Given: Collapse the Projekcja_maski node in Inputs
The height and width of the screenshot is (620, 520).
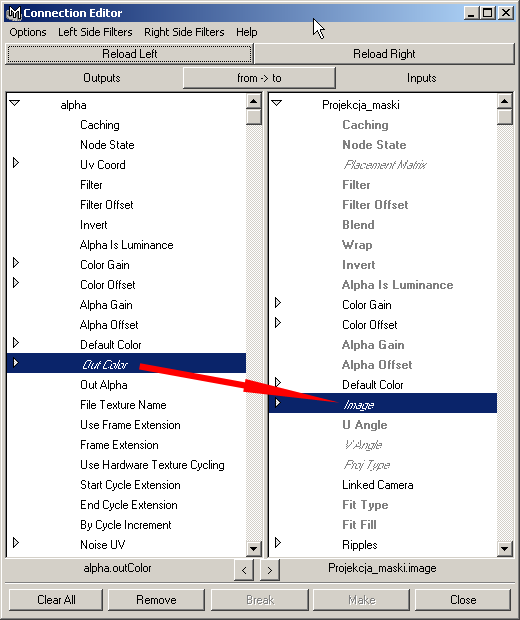Looking at the screenshot, I should coord(277,103).
